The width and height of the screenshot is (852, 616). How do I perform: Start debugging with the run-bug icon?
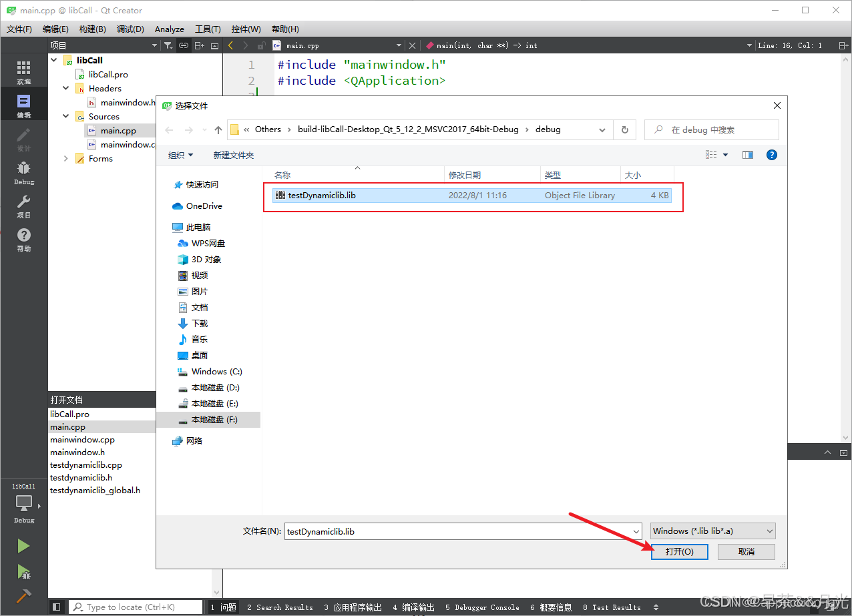[23, 571]
